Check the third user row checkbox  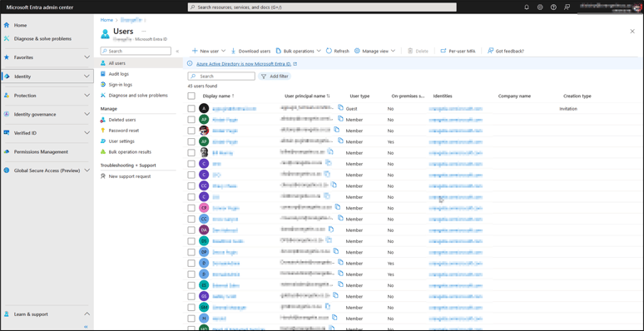(x=191, y=131)
